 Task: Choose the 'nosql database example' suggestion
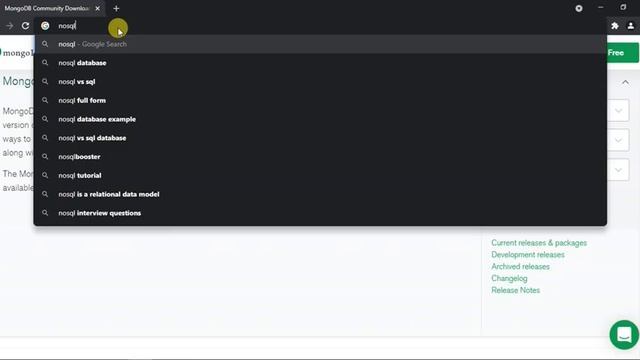pos(320,119)
